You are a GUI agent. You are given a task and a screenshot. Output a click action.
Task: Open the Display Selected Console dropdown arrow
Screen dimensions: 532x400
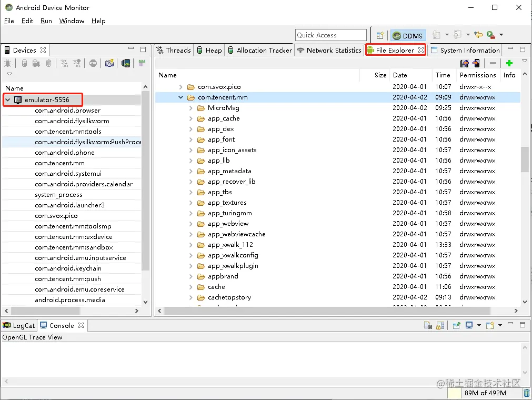[x=479, y=325]
